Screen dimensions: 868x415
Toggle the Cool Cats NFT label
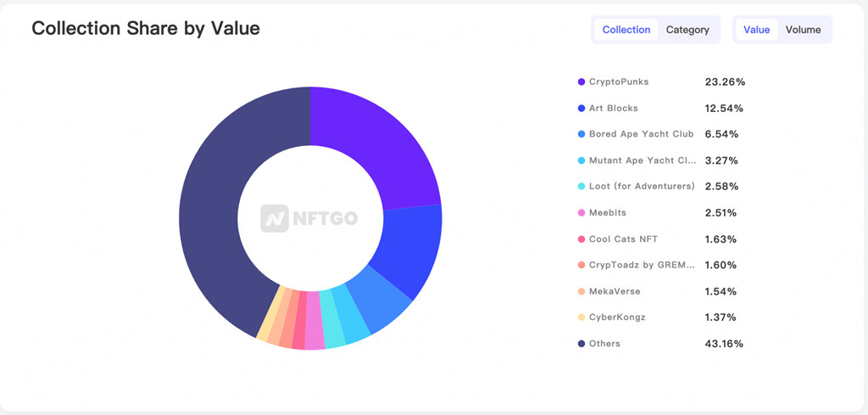point(623,239)
